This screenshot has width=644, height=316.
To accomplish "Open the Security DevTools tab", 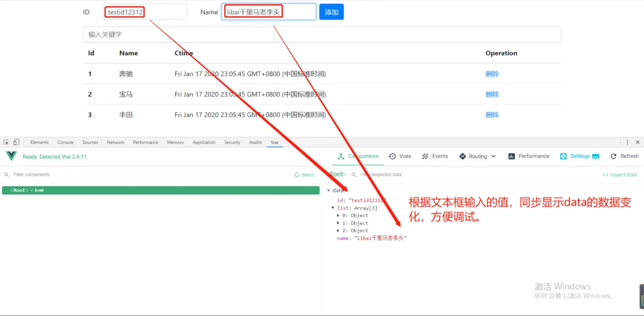I will click(232, 142).
